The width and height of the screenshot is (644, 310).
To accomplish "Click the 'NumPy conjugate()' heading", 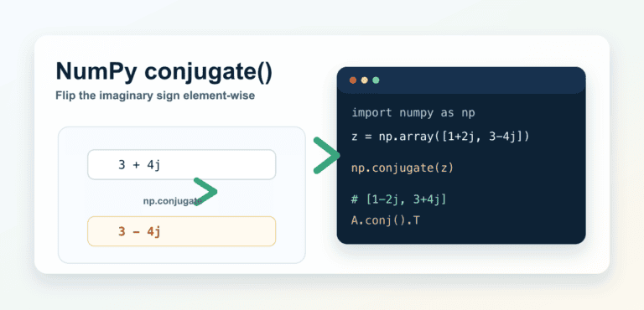I will [x=164, y=71].
